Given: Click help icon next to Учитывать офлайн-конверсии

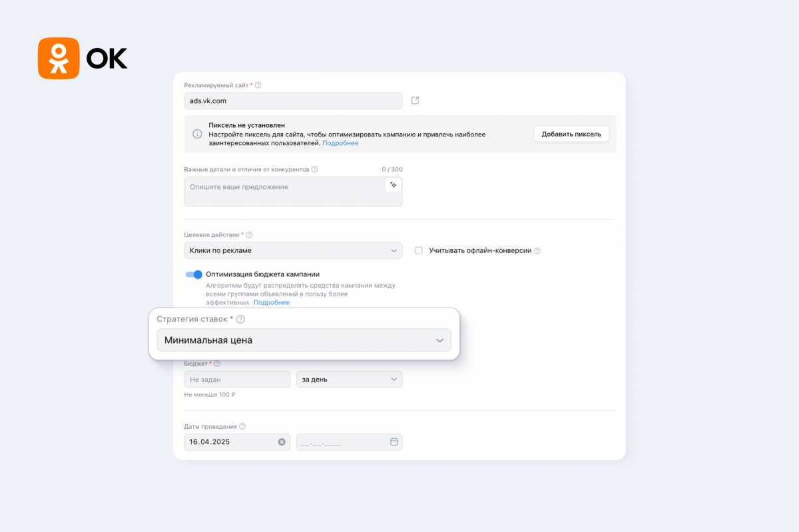Looking at the screenshot, I should 537,251.
